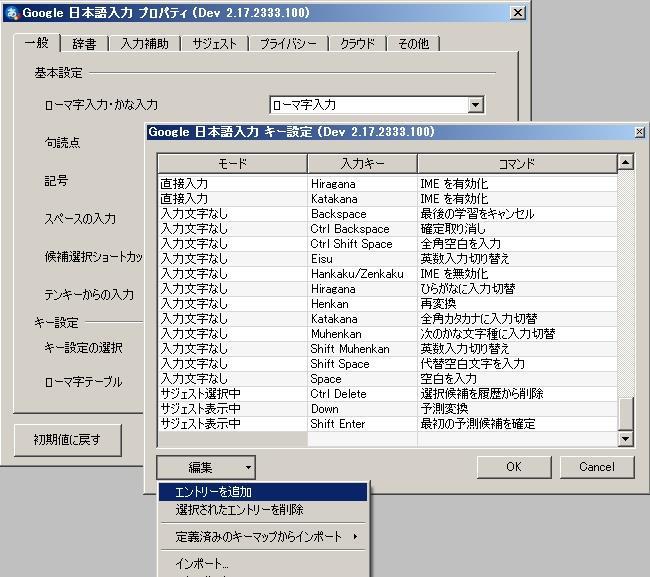Select the Shift Space key cell
This screenshot has width=650, height=577.
362,364
